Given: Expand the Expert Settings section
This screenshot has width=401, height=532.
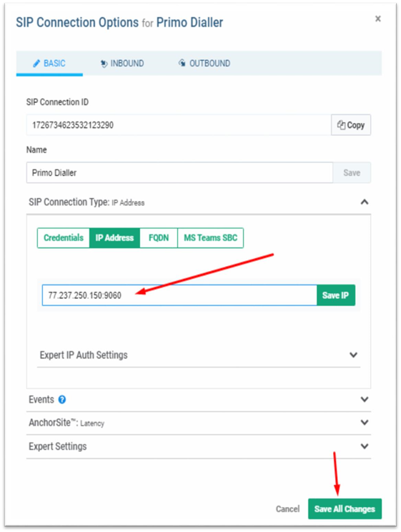Looking at the screenshot, I should point(365,446).
